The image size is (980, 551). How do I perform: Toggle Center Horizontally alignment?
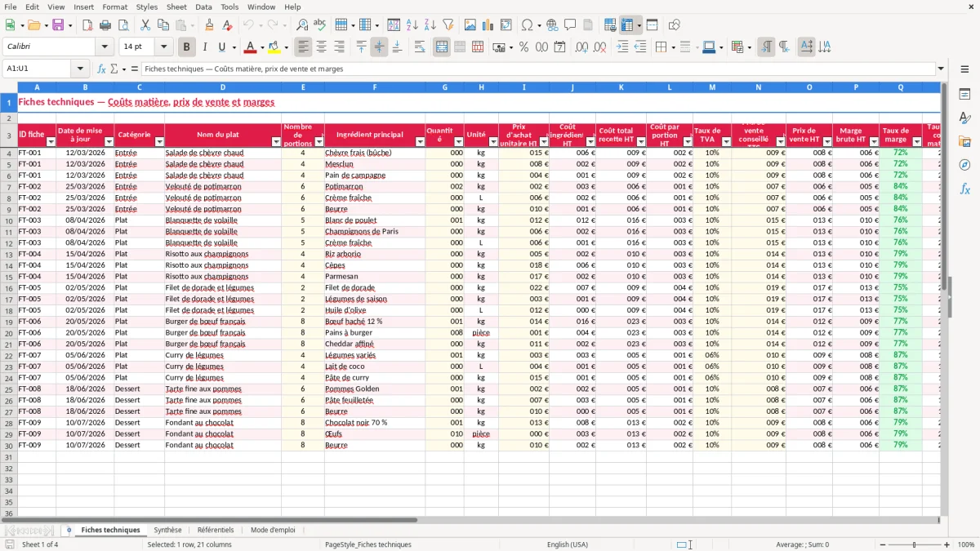(321, 47)
